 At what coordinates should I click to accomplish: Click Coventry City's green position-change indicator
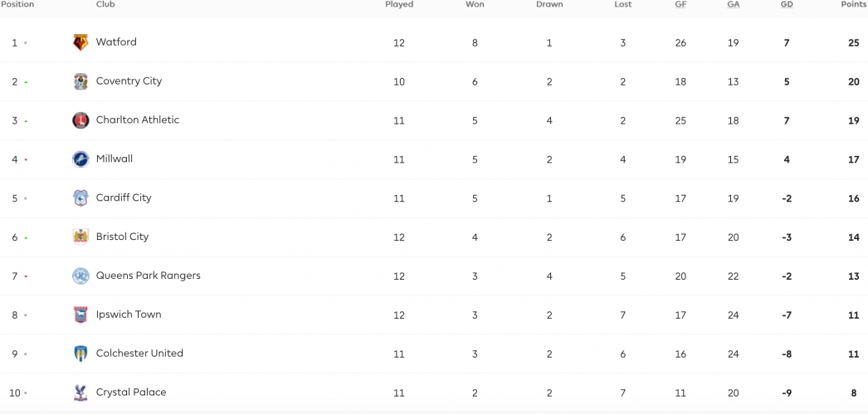click(x=26, y=82)
